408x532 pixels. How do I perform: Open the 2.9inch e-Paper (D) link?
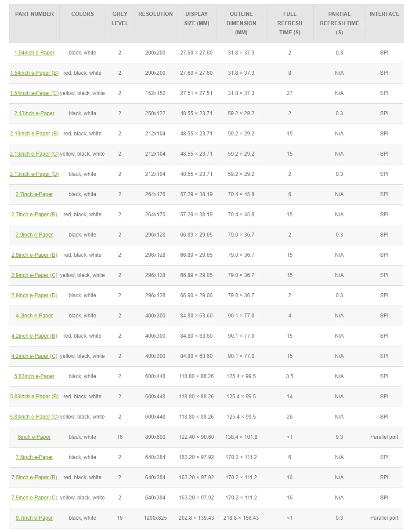[34, 295]
